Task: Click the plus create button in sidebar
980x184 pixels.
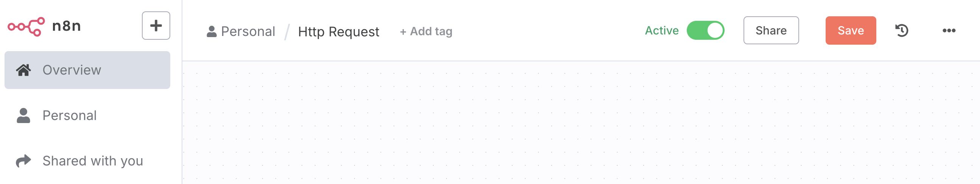Action: coord(156,25)
